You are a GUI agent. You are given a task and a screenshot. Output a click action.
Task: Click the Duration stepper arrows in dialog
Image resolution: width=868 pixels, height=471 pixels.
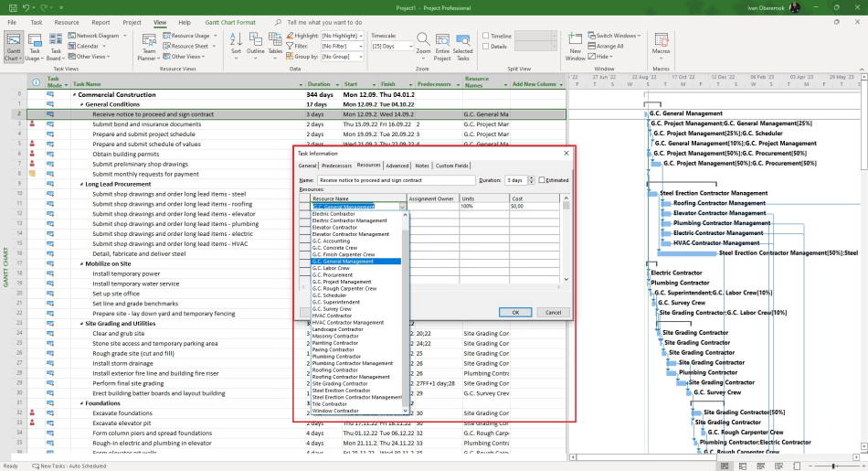(x=532, y=180)
